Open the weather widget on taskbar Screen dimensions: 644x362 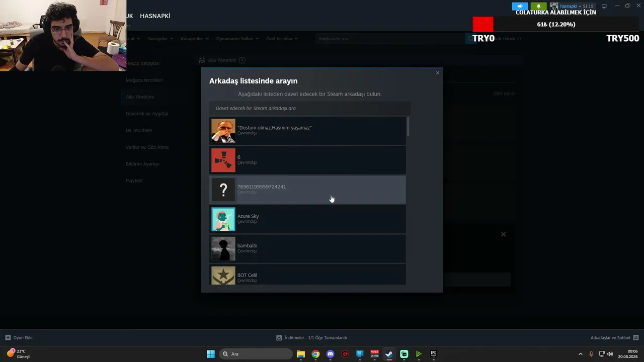point(19,354)
